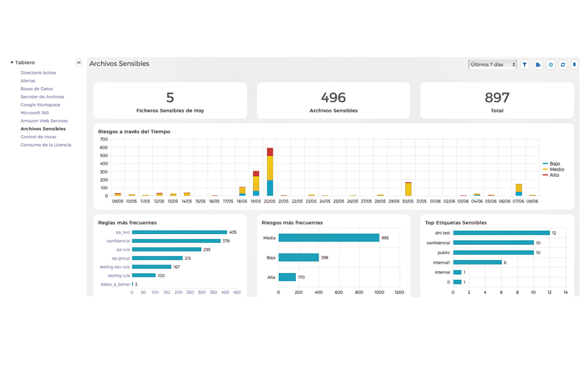588x392 pixels.
Task: Open the Alertas page
Action: point(28,81)
